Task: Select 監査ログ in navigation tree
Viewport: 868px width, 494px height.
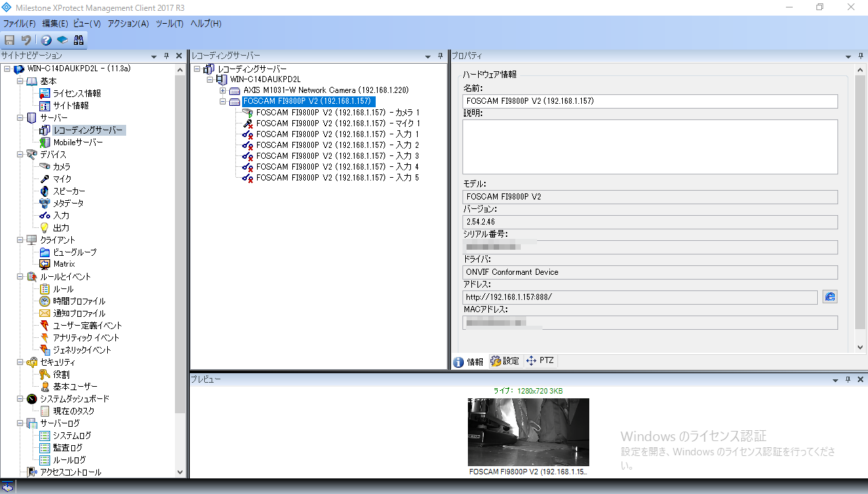Action: click(x=68, y=448)
